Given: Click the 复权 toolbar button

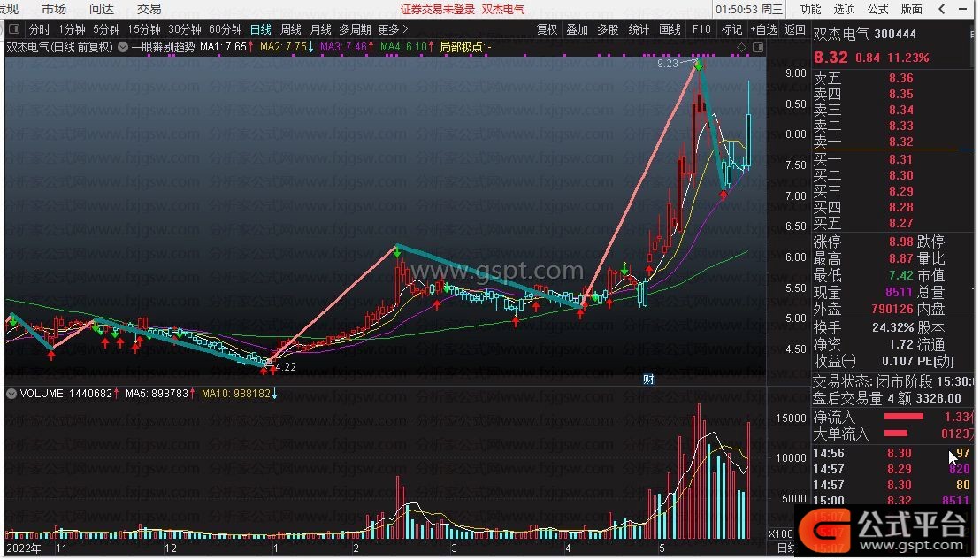Looking at the screenshot, I should coord(547,29).
